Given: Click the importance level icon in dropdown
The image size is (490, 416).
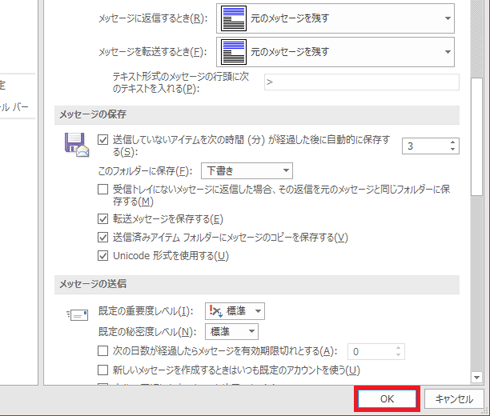Looking at the screenshot, I should (x=216, y=311).
